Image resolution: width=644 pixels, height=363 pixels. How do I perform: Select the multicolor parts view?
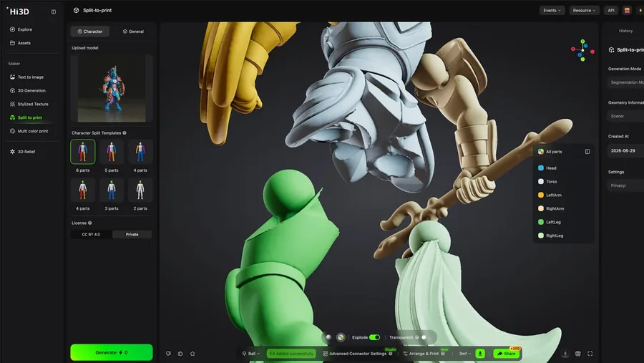[x=341, y=337]
